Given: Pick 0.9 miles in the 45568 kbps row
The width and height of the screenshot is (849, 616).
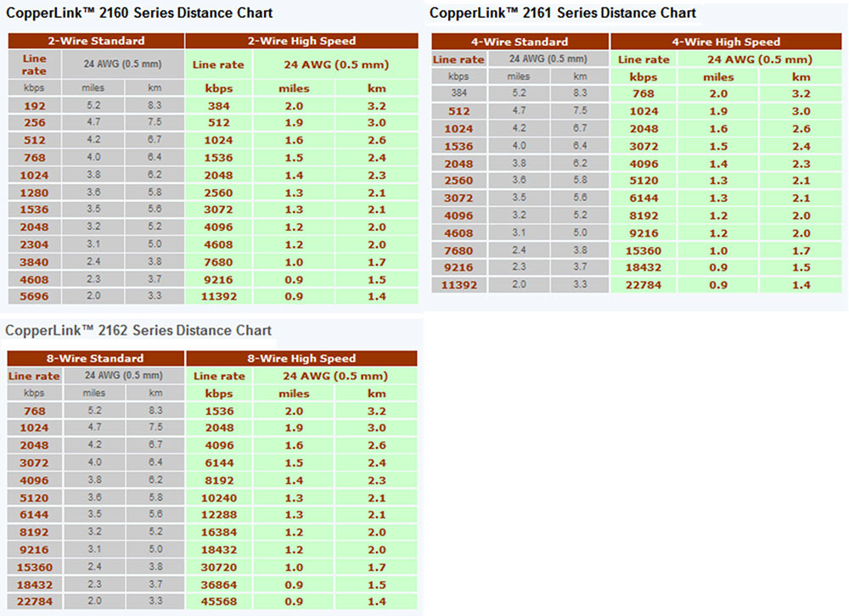Looking at the screenshot, I should pos(294,602).
